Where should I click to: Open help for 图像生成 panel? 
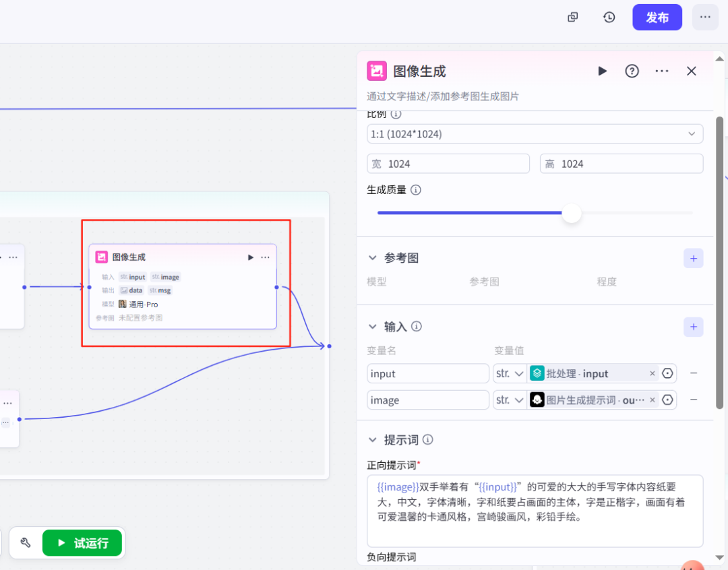click(632, 71)
